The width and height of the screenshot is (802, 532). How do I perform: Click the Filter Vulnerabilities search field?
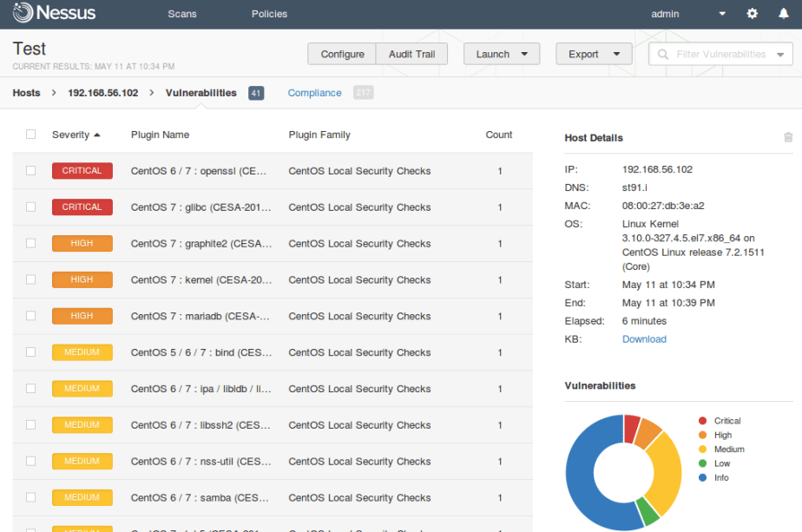(720, 54)
